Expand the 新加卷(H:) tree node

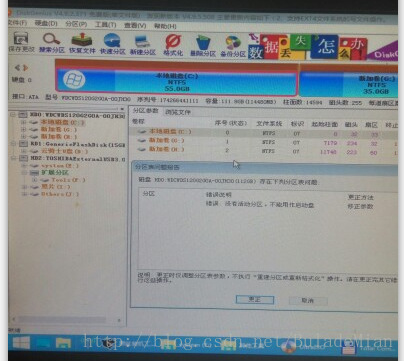click(x=24, y=136)
